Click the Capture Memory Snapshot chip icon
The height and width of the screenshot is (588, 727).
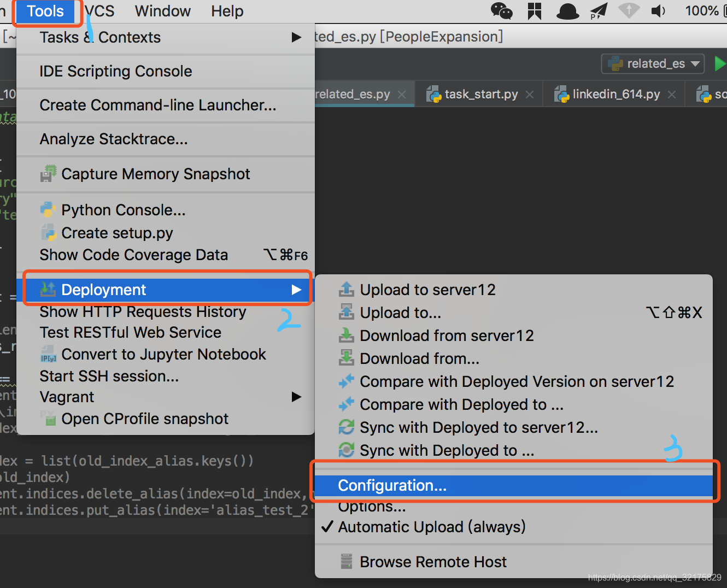[49, 174]
